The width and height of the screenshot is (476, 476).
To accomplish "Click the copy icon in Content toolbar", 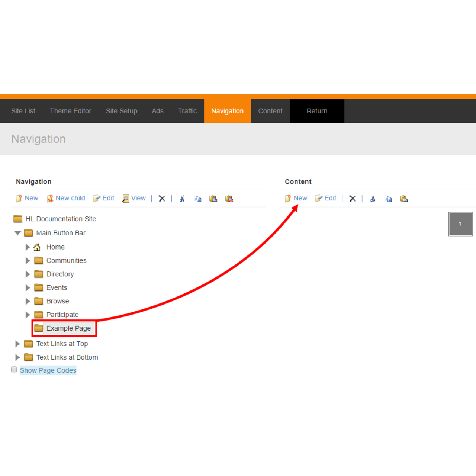I will [x=388, y=199].
